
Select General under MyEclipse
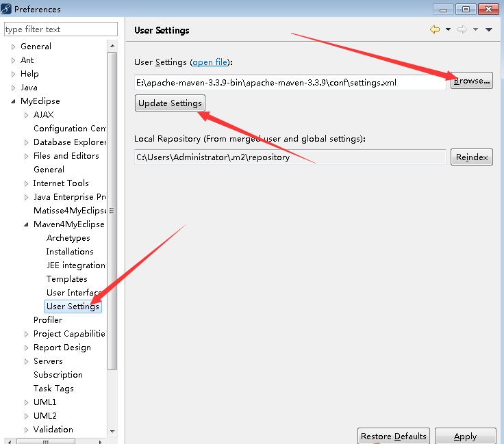click(x=49, y=170)
